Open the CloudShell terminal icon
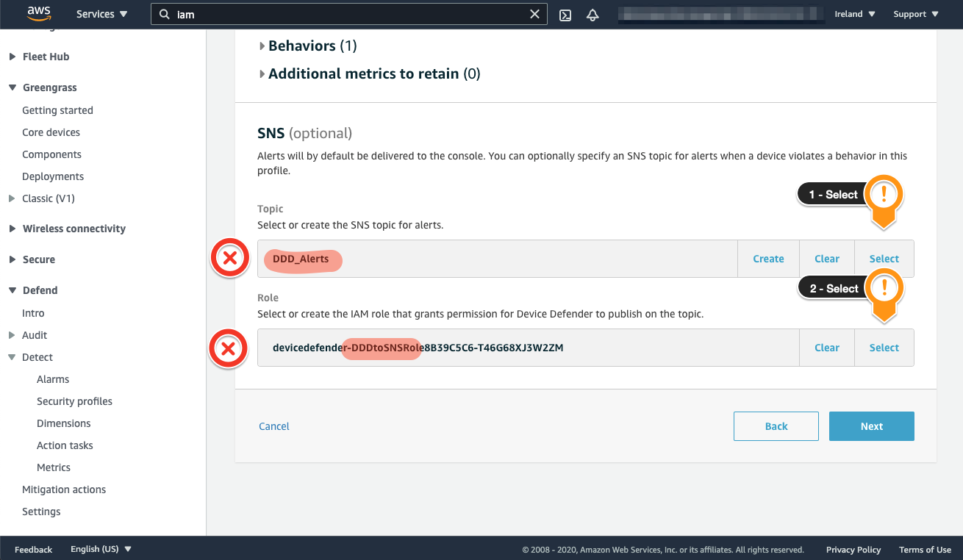 tap(565, 15)
